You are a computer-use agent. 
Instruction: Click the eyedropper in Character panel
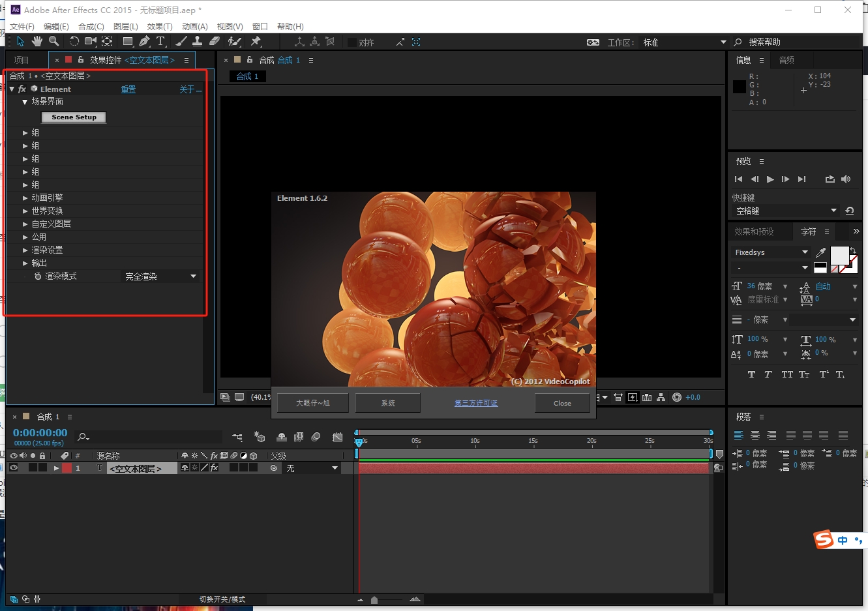(x=821, y=252)
